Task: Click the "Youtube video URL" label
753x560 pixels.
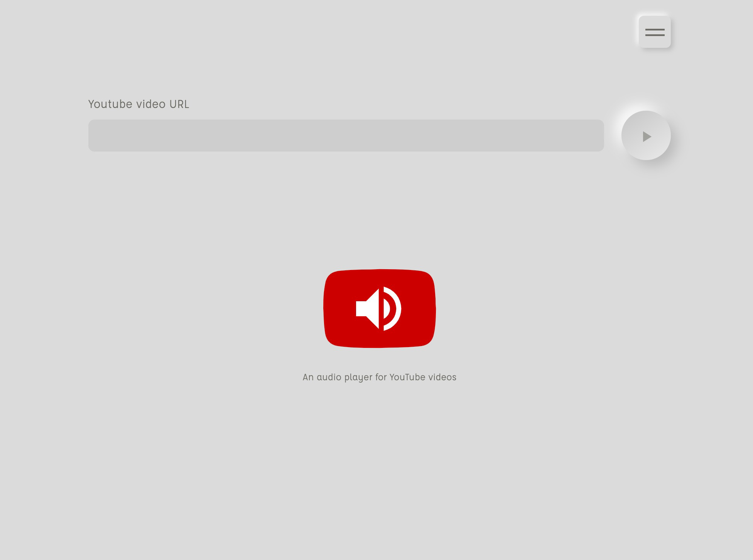Action: [x=138, y=104]
